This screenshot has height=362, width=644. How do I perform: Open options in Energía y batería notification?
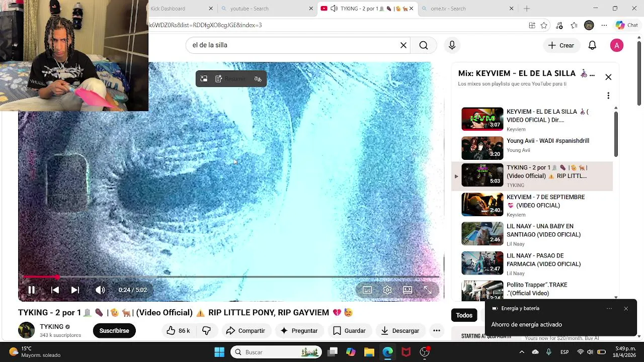coord(609,308)
